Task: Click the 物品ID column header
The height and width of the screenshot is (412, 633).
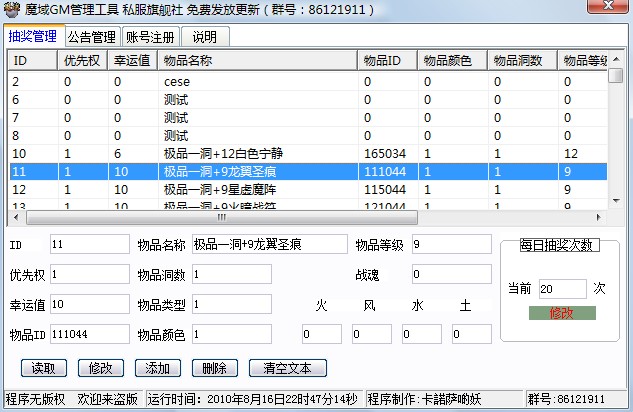Action: (387, 60)
